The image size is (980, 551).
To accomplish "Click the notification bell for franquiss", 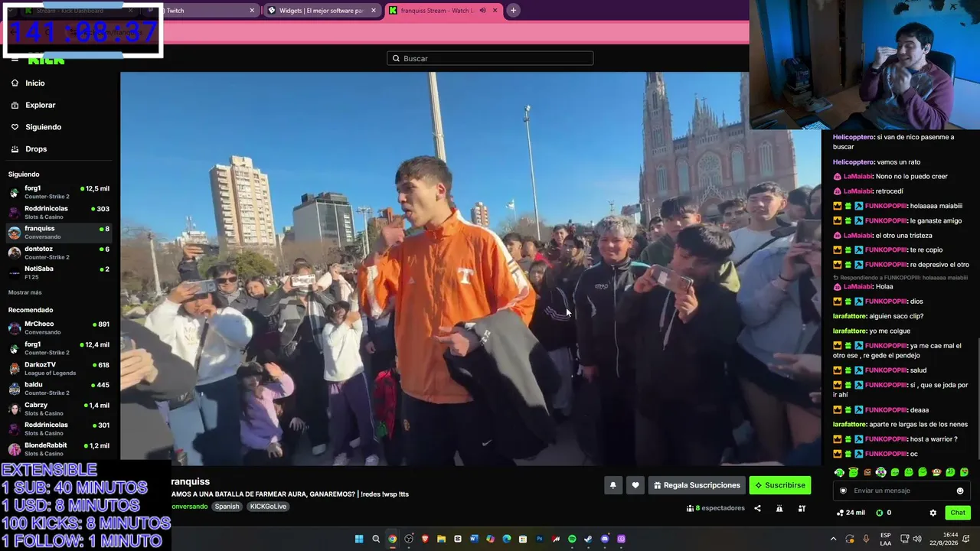I will pos(612,485).
